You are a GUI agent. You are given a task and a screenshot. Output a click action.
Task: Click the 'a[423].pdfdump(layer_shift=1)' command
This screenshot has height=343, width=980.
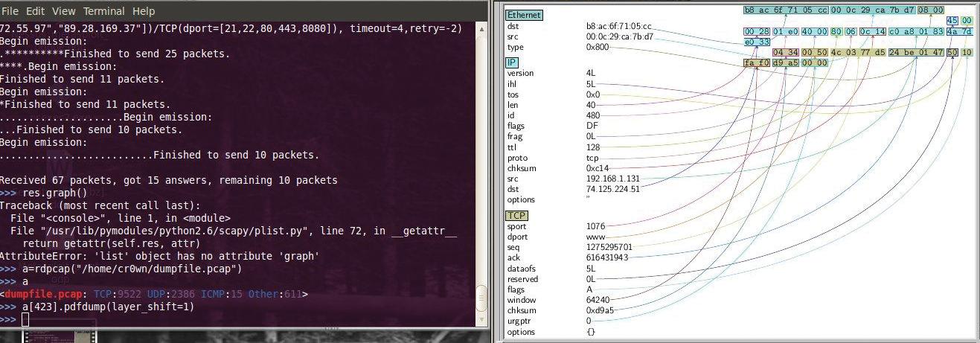[x=109, y=307]
